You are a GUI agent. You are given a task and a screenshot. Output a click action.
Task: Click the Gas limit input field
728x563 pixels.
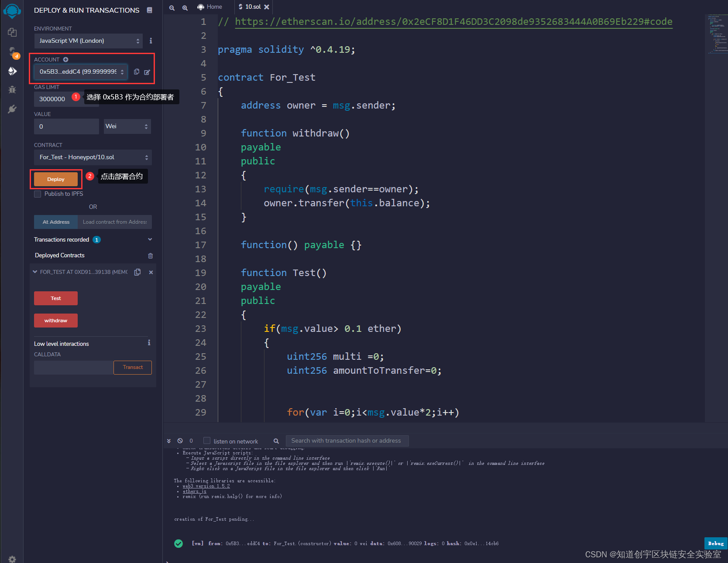(x=66, y=99)
